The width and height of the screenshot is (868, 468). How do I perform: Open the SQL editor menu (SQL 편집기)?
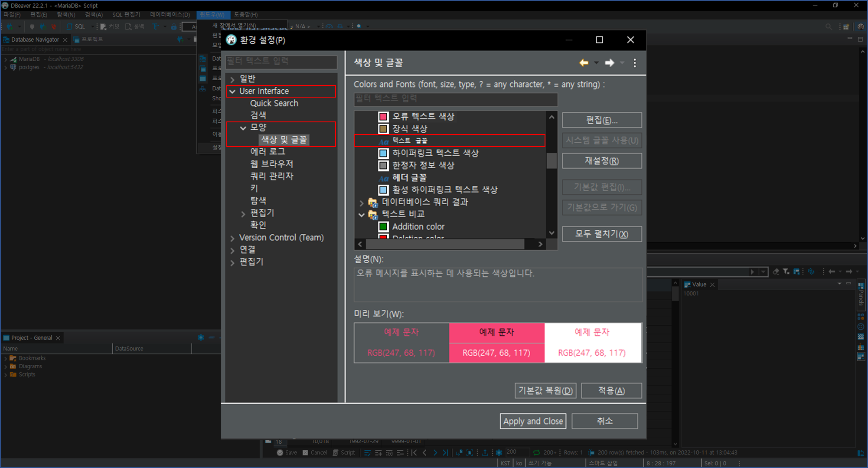tap(126, 15)
